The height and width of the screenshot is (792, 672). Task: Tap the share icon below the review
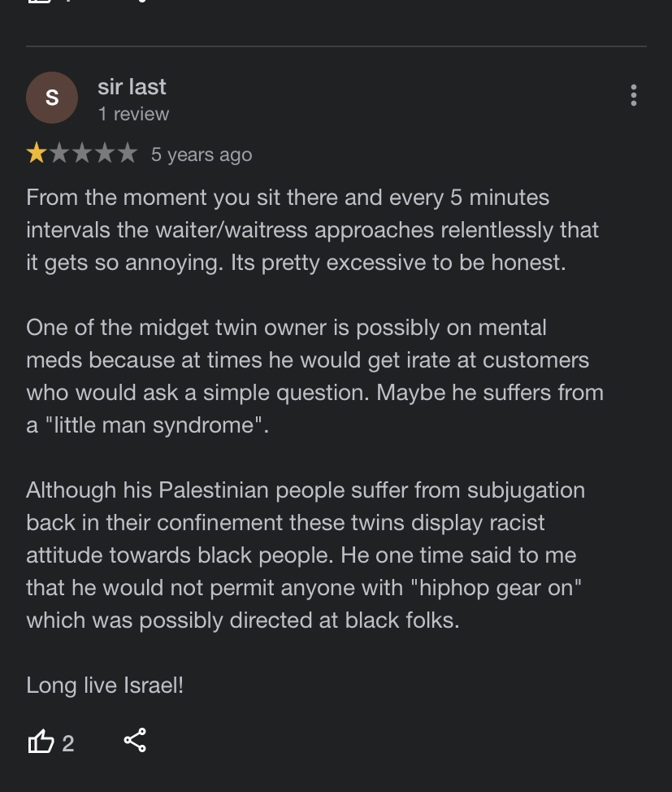point(135,740)
